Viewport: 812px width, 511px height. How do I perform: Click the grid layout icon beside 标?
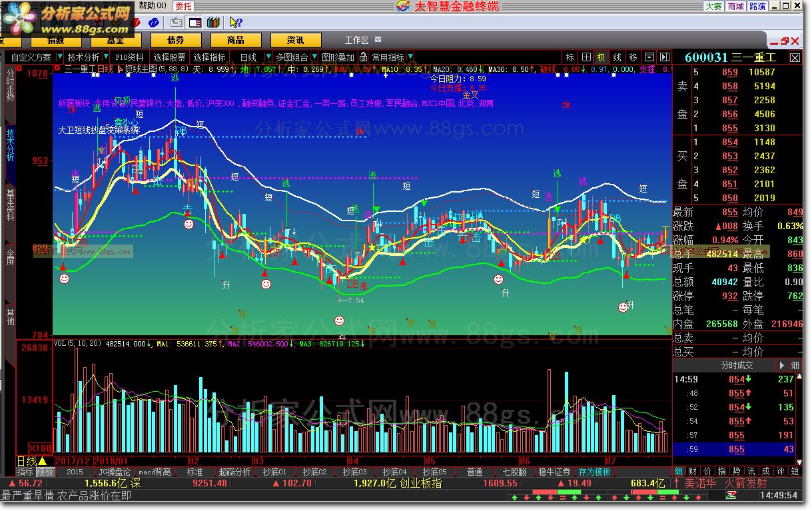point(586,57)
